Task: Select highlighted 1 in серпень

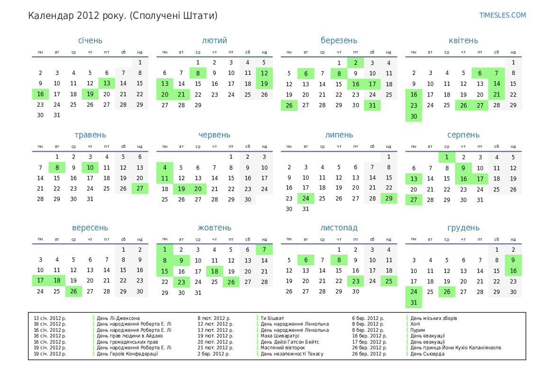Action: pyautogui.click(x=446, y=157)
